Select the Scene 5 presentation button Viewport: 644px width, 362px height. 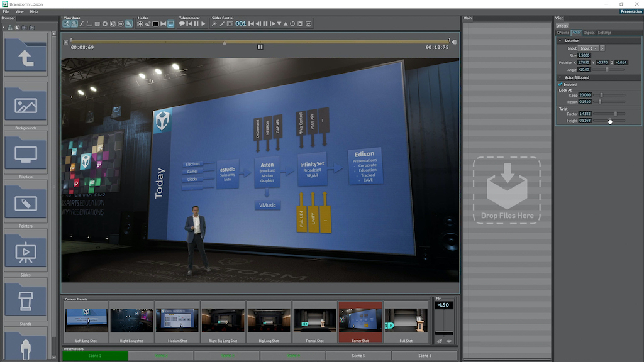[358, 356]
